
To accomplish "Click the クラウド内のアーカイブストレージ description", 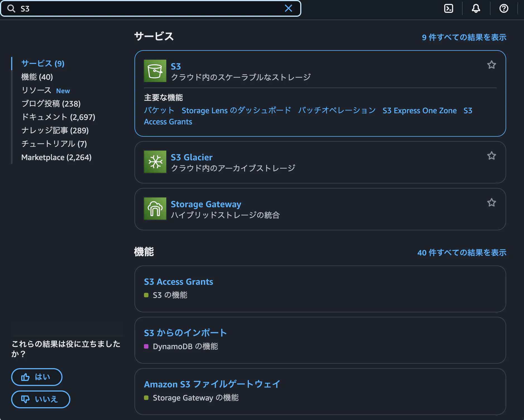I will [233, 168].
